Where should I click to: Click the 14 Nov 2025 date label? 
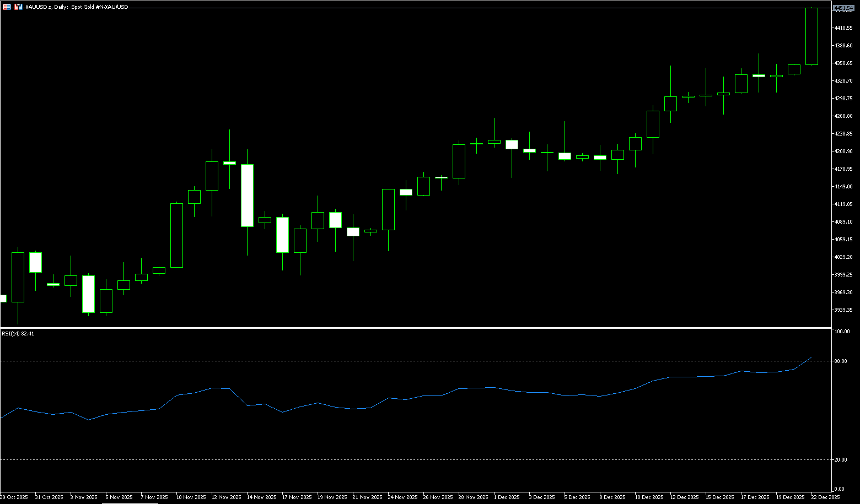click(x=261, y=497)
